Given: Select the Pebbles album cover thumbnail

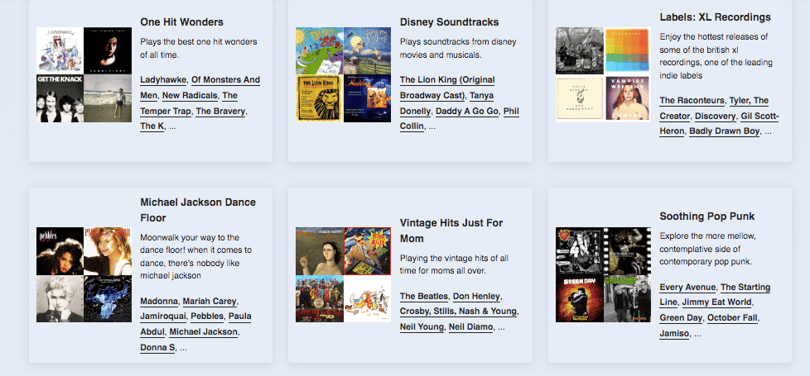Looking at the screenshot, I should pyautogui.click(x=60, y=251).
